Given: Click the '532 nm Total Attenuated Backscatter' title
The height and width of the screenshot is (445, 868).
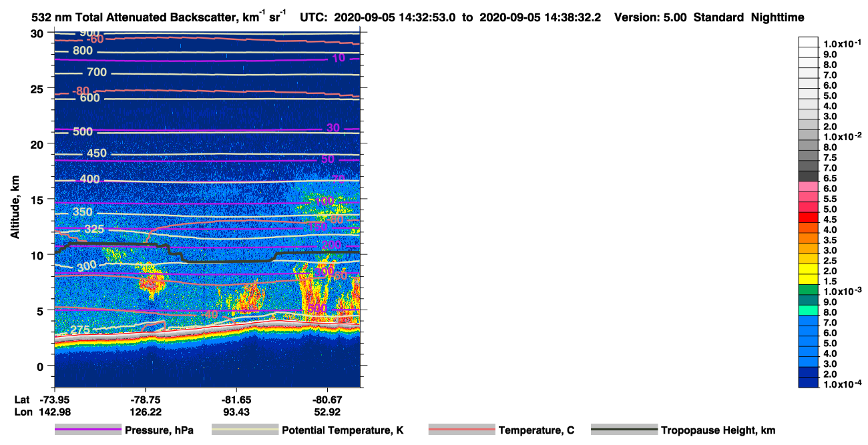Looking at the screenshot, I should coord(136,18).
